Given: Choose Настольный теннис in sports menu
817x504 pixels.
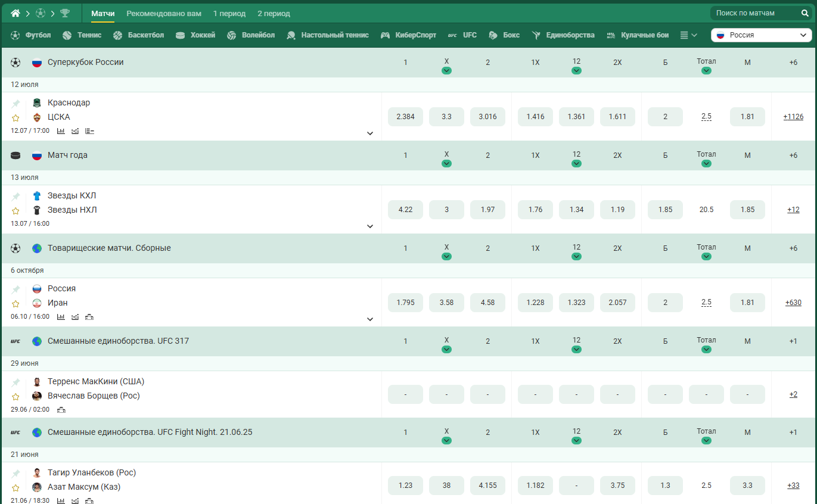Looking at the screenshot, I should (327, 35).
